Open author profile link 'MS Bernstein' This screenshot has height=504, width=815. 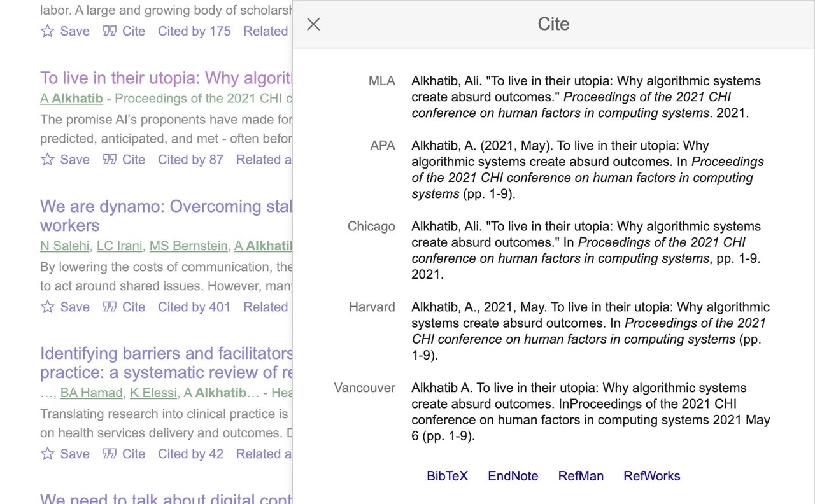(188, 246)
